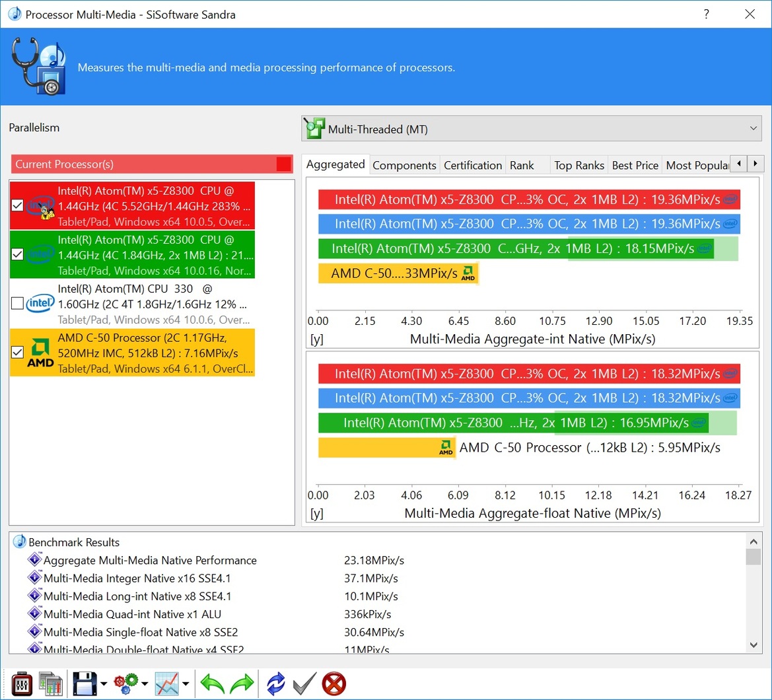772x700 pixels.
Task: Open the Best Price tab
Action: tap(635, 165)
